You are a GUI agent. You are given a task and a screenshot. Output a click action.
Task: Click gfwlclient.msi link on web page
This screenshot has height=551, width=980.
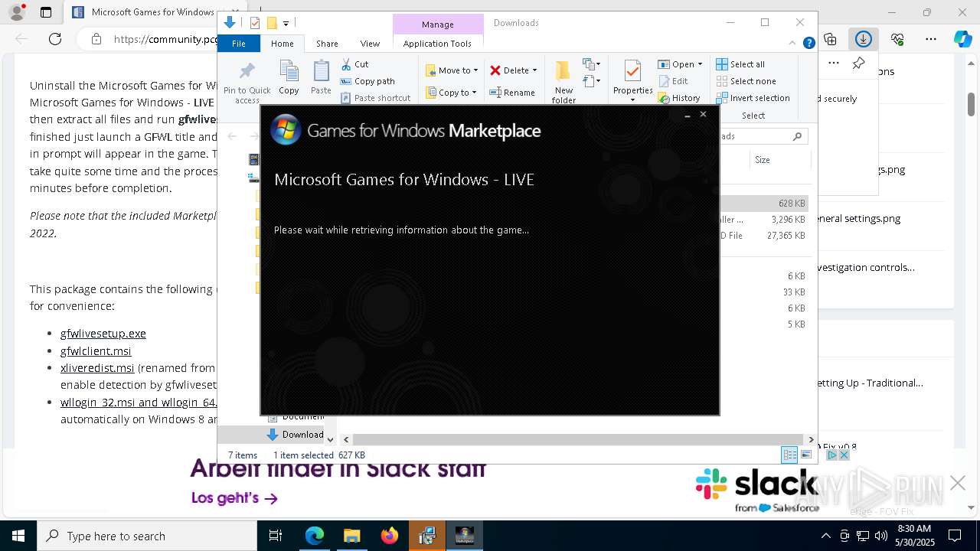[96, 351]
